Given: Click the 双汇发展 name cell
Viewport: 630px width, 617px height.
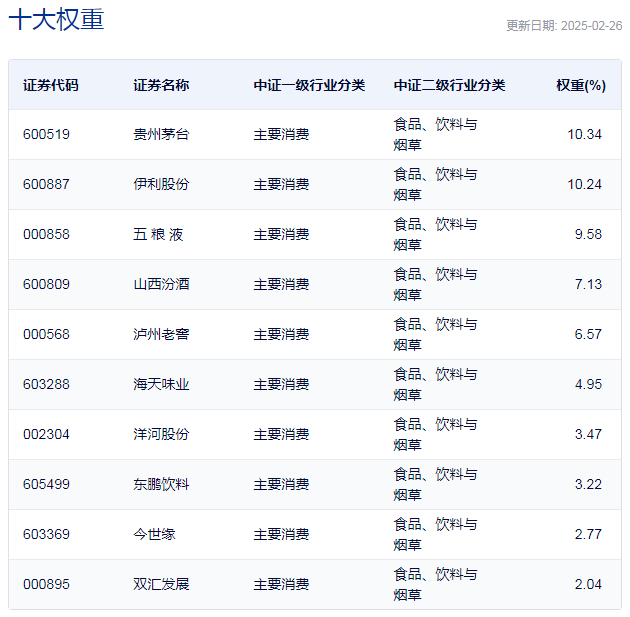Looking at the screenshot, I should (161, 584).
